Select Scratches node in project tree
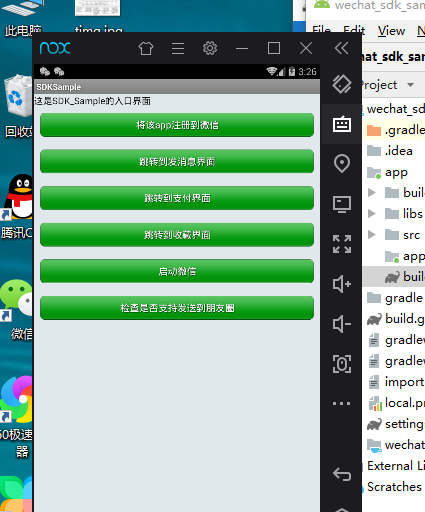This screenshot has height=512, width=425. coord(394,487)
